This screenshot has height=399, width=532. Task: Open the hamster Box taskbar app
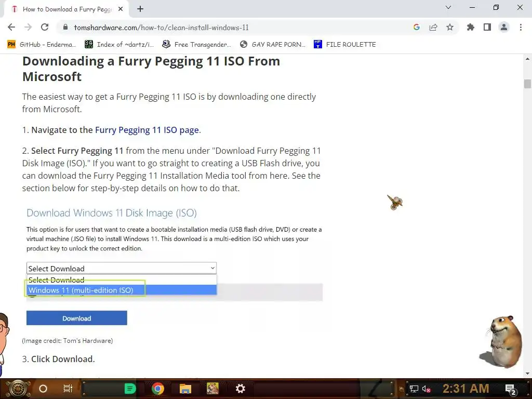tap(212, 389)
